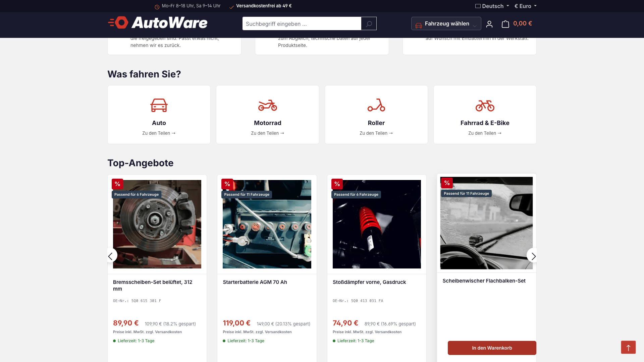Select the Fahrrad & E-Bike bicycle icon
The image size is (644, 362).
tap(485, 106)
